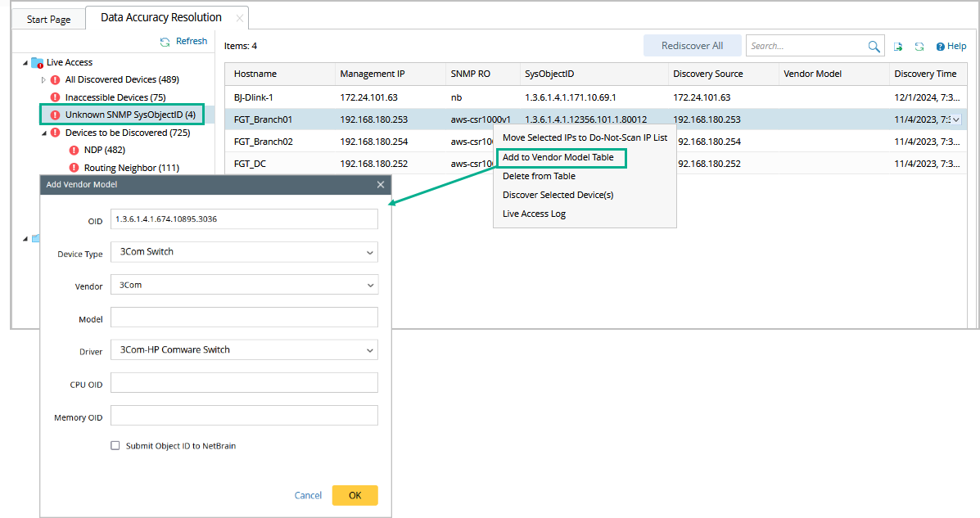This screenshot has height=518, width=980.
Task: Click the Refresh icon in left panel
Action: click(165, 42)
